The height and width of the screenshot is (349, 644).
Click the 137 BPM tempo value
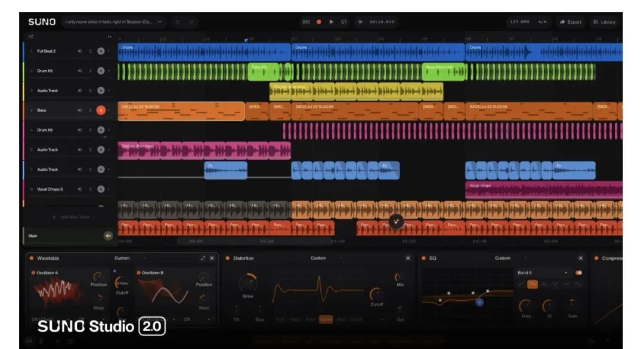[519, 21]
